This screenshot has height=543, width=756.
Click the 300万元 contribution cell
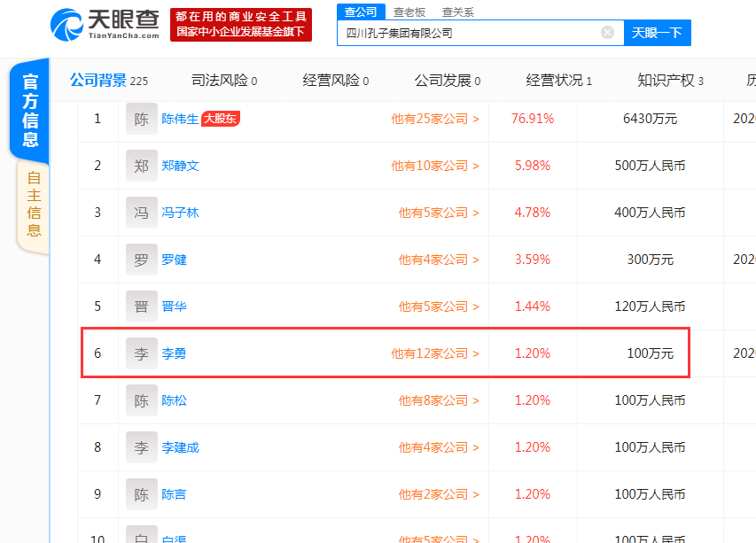[650, 260]
